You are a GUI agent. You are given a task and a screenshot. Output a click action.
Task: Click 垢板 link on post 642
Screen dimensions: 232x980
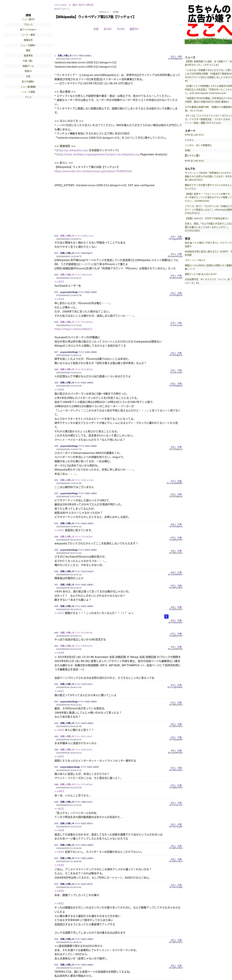[x=173, y=685]
